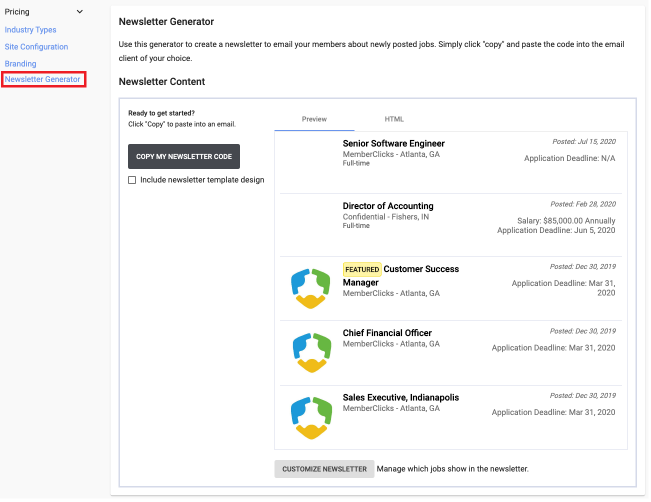Open Industry Types link in sidebar
651x502 pixels.
[30, 30]
